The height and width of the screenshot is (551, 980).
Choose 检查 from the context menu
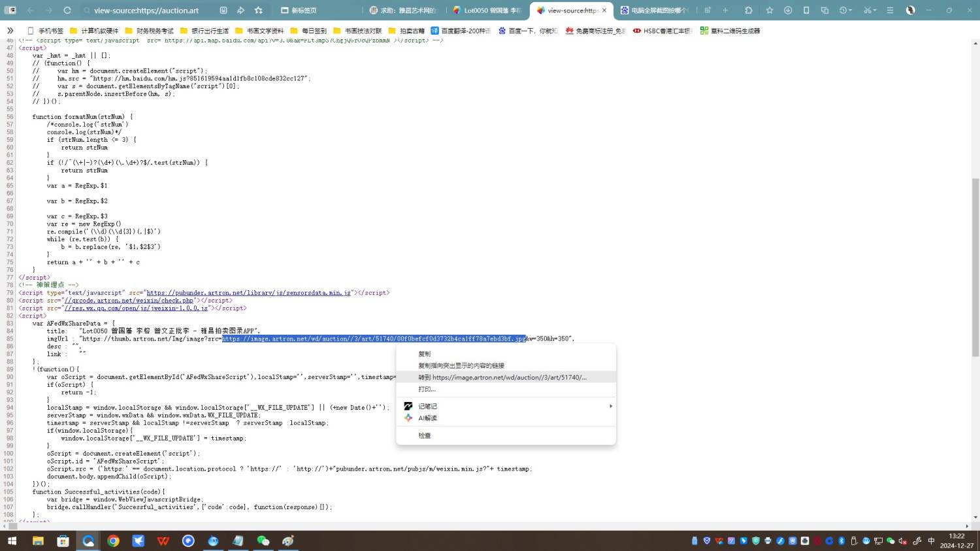pyautogui.click(x=425, y=435)
